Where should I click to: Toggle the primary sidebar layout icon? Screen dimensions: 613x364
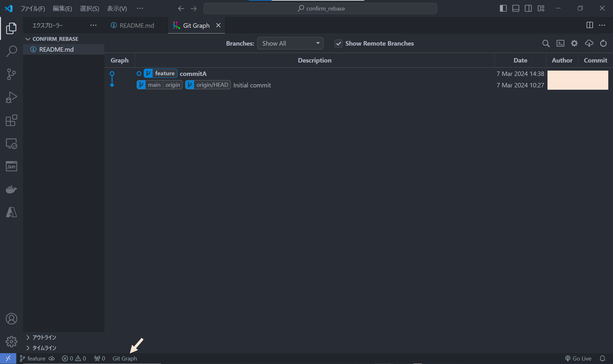[503, 8]
